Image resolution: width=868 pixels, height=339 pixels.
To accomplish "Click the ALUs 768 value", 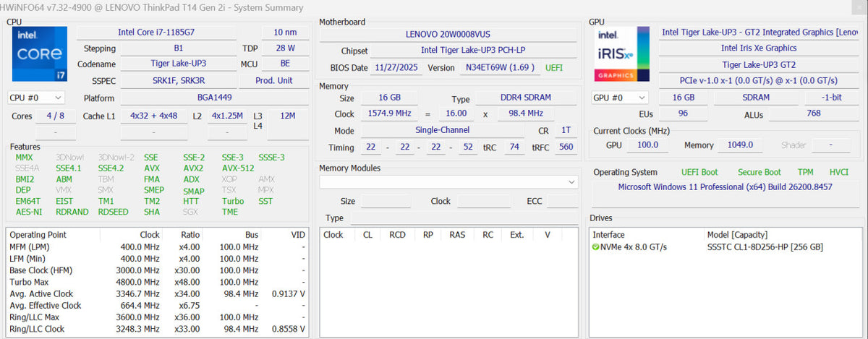I will 813,114.
